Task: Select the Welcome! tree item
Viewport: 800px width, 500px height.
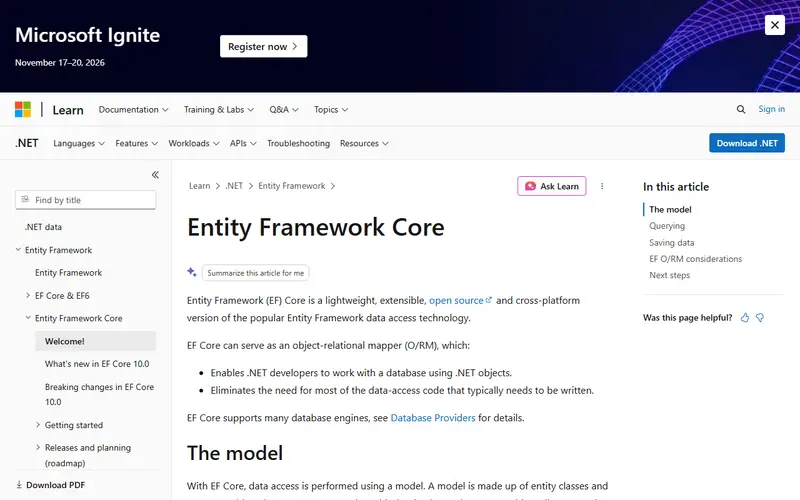Action: 95,341
